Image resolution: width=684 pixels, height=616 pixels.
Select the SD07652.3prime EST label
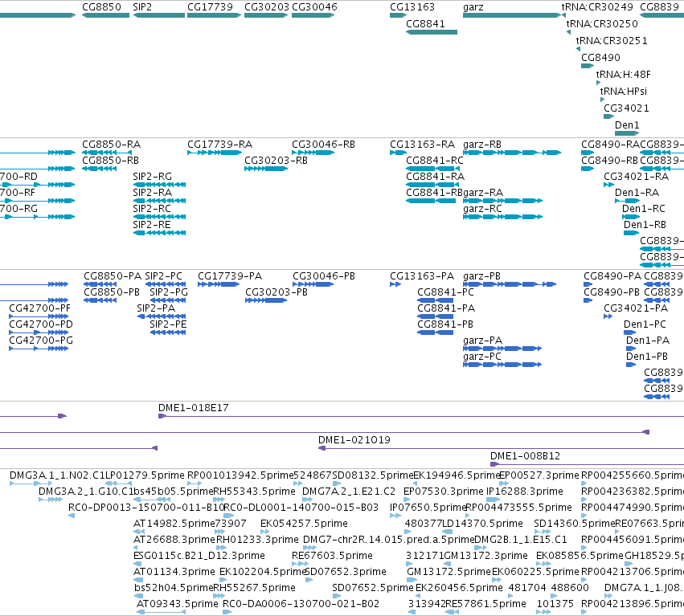[346, 572]
